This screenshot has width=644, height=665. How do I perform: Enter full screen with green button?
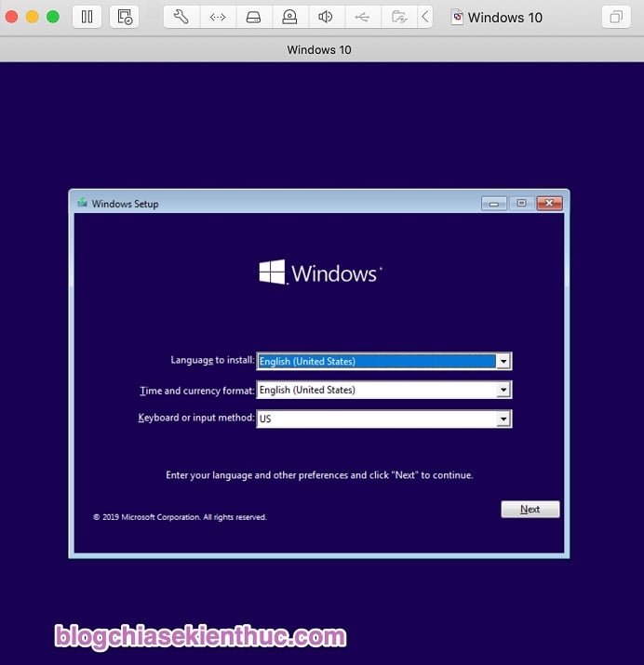(53, 17)
